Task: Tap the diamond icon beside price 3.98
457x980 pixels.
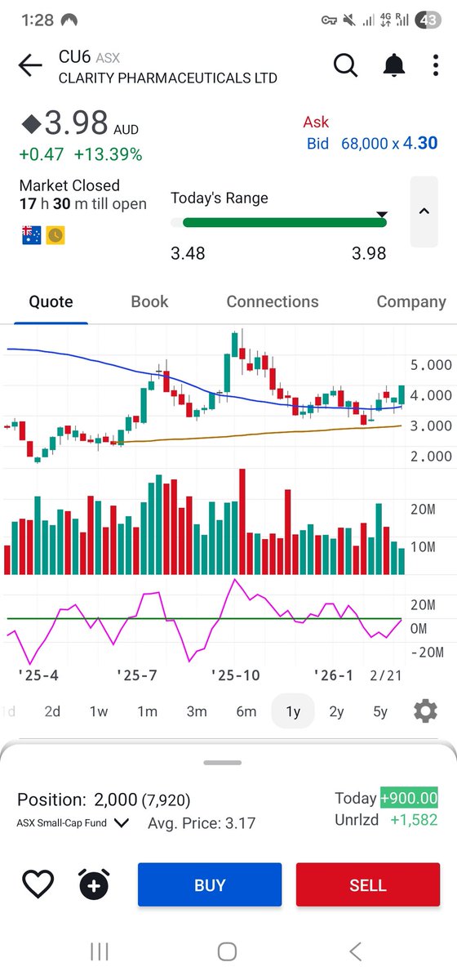Action: (x=30, y=124)
